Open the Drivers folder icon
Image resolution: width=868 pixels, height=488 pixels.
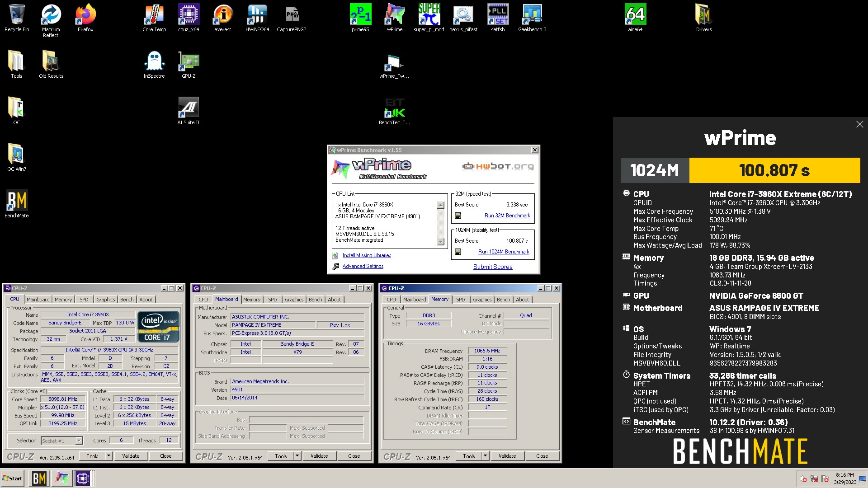(704, 18)
